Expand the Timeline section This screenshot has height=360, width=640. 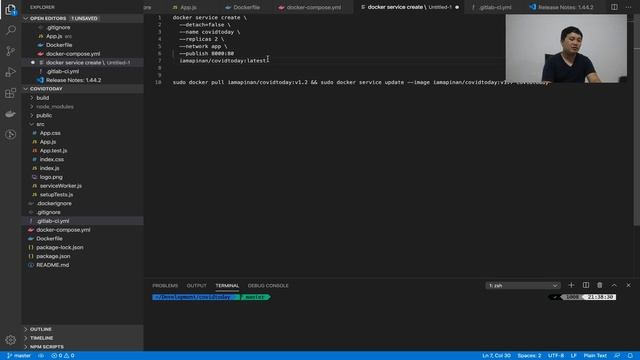(82, 338)
